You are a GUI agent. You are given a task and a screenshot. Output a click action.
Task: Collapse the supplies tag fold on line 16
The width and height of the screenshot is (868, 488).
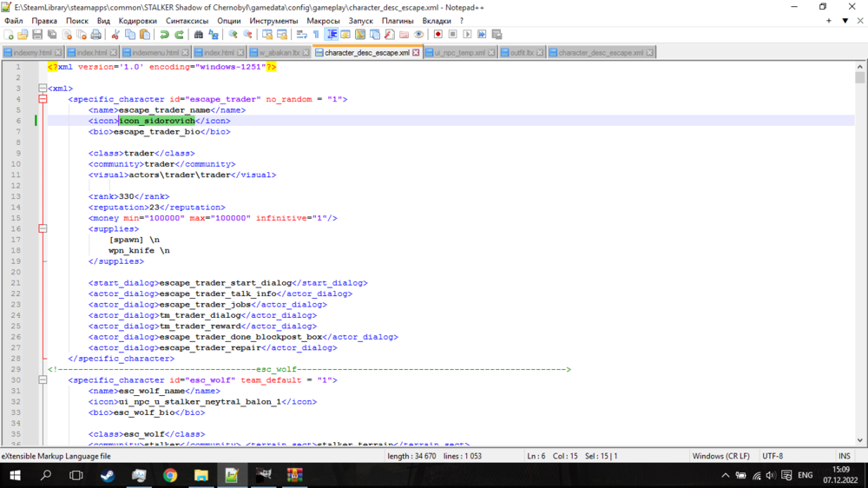tap(42, 229)
